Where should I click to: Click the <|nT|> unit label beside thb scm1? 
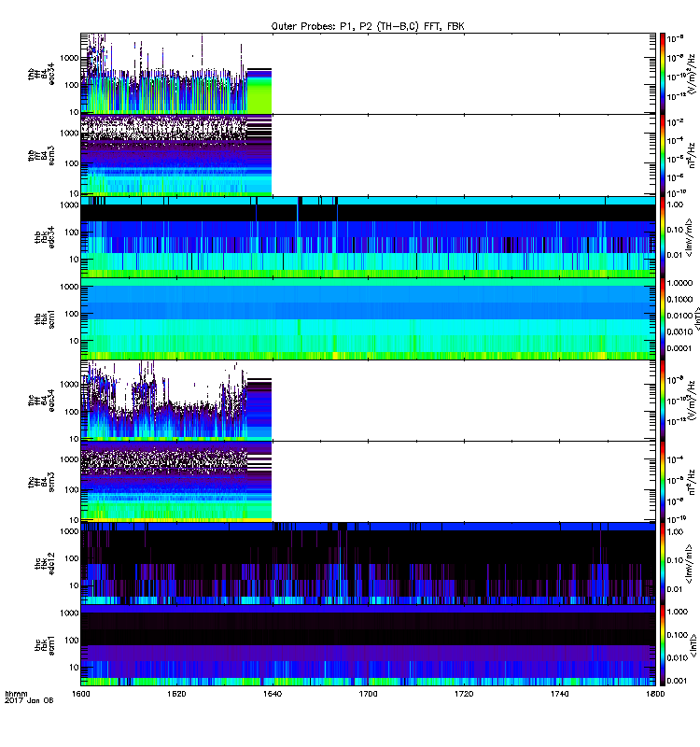(x=697, y=318)
